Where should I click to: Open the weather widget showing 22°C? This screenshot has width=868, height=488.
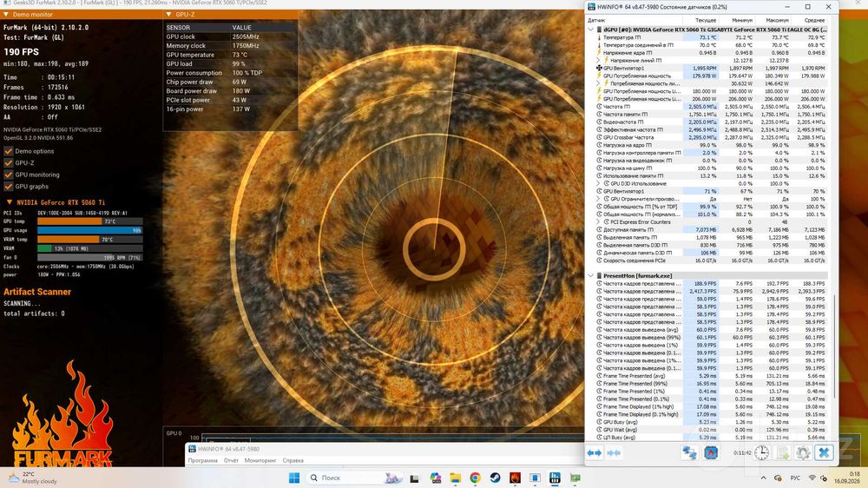click(33, 478)
